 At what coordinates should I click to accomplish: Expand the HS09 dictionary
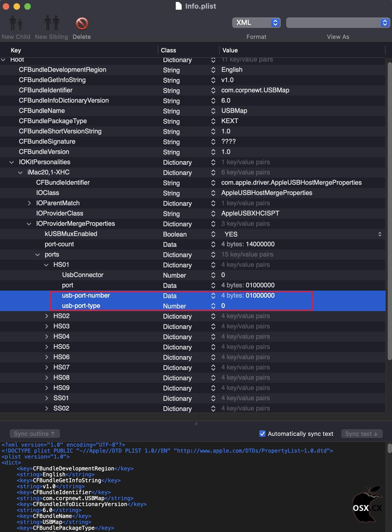pyautogui.click(x=46, y=388)
